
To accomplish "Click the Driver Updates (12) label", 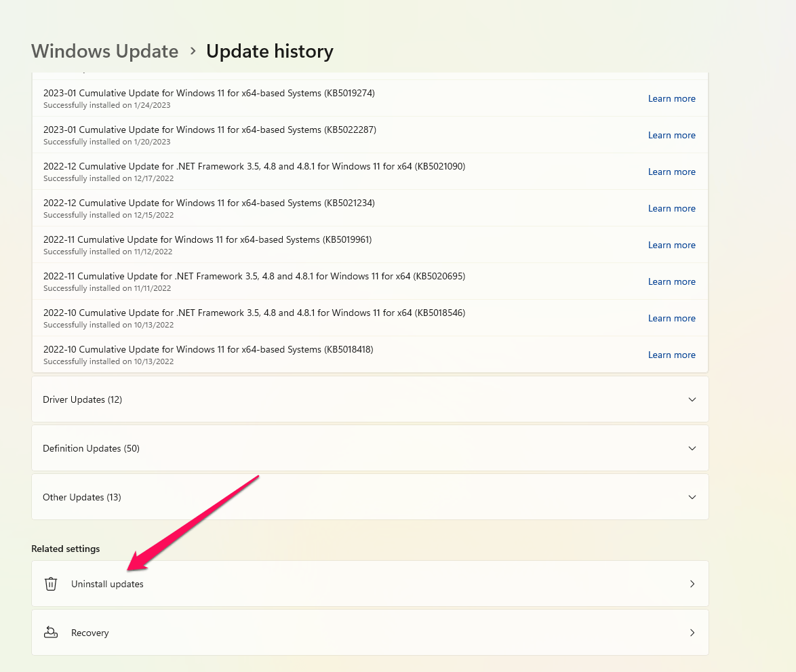I will 82,399.
